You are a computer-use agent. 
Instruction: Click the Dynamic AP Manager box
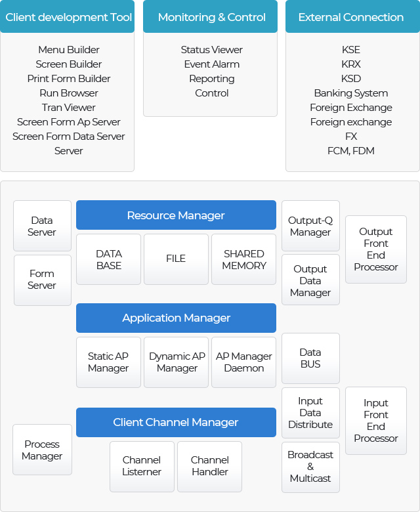coord(177,362)
